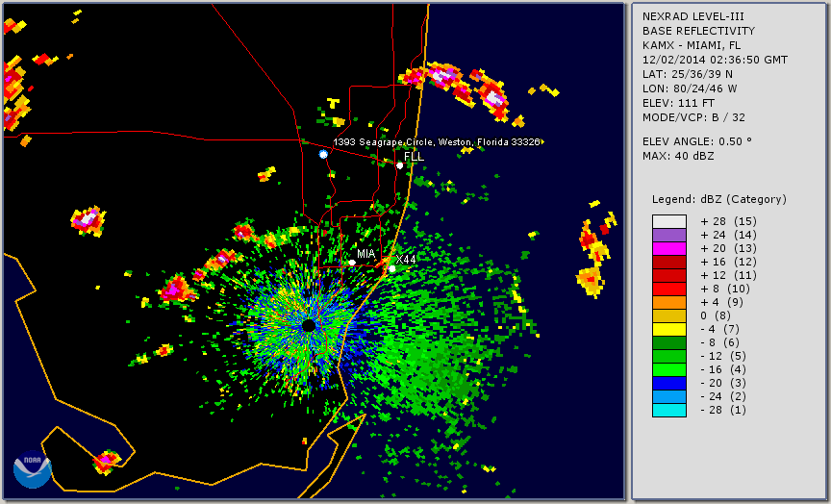Click the 'NEXRAD LEVEL-III' title text
The width and height of the screenshot is (831, 504).
coord(693,17)
